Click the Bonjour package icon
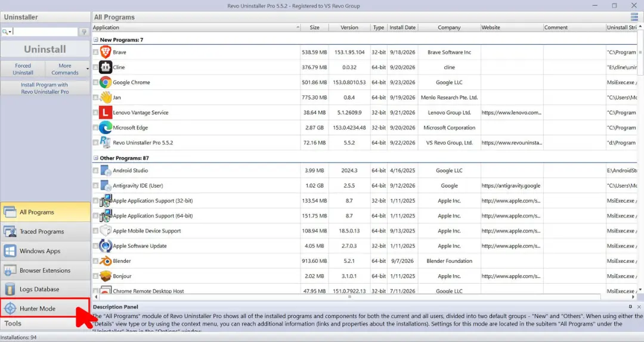This screenshot has height=342, width=644. tap(106, 276)
